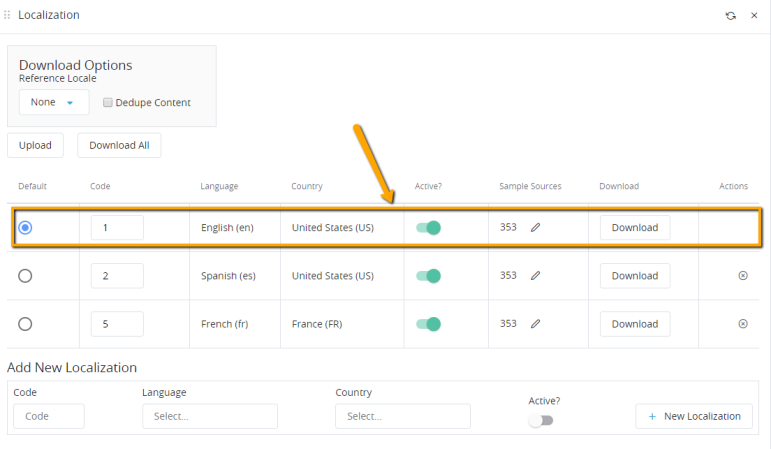Toggle Active switch for Spanish row

click(x=428, y=276)
